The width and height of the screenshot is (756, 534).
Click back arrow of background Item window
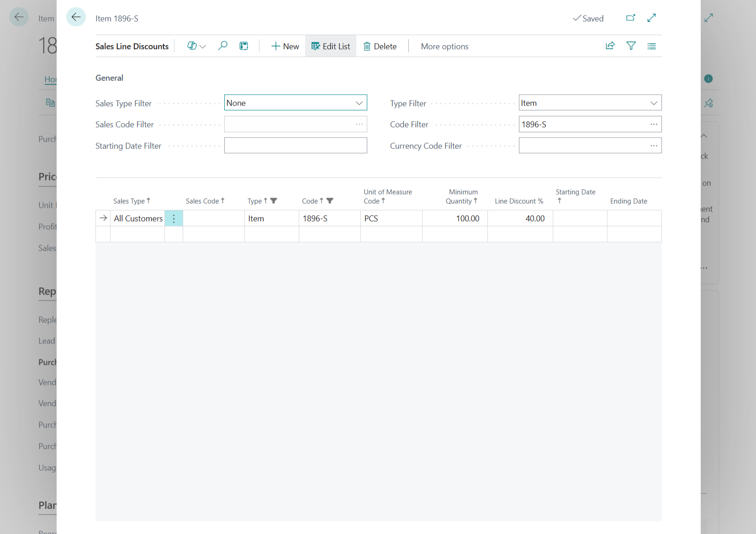[19, 17]
